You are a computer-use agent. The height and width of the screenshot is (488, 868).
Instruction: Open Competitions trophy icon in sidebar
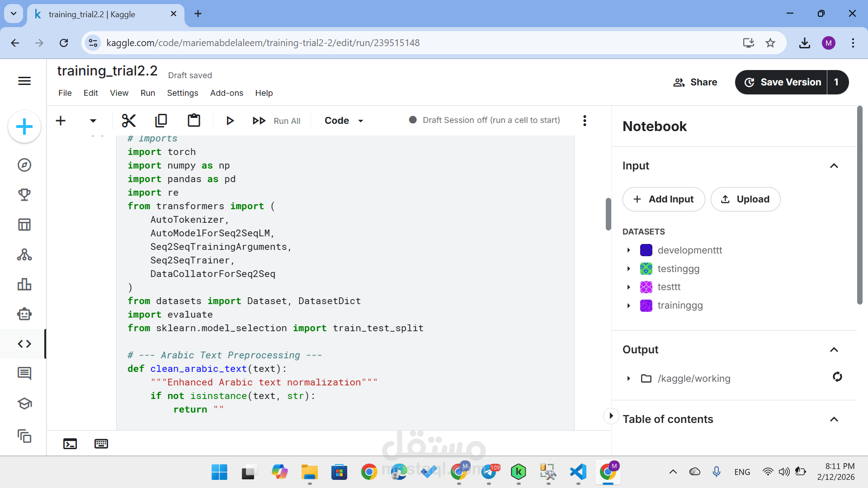click(24, 195)
